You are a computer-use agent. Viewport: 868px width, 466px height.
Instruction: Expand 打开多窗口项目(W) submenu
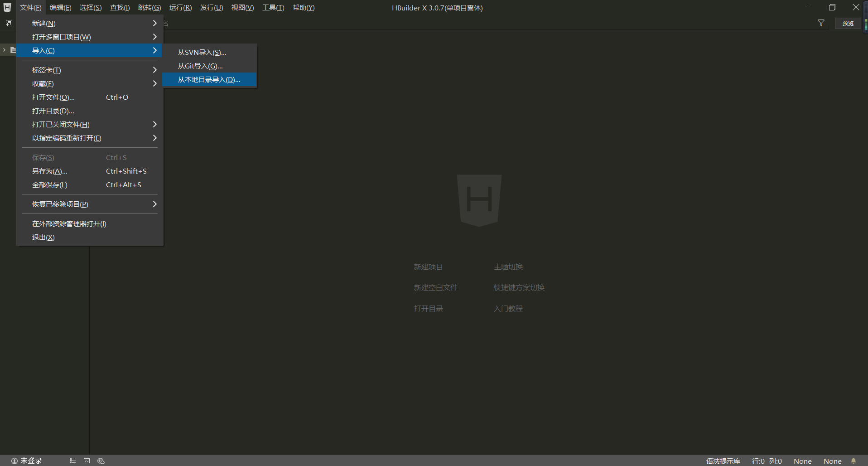click(x=90, y=37)
